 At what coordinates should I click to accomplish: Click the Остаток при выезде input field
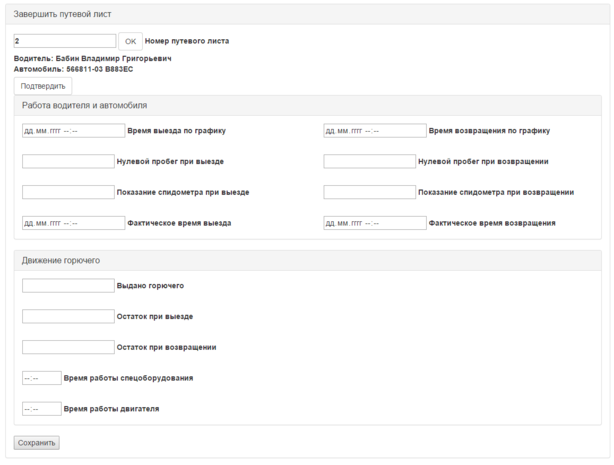click(x=68, y=316)
